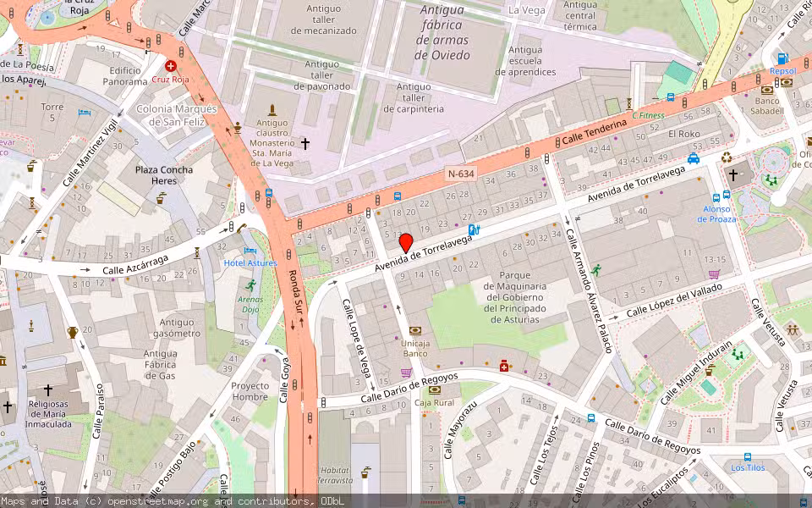Click the red location marker pin
Viewport: 812px width, 508px height.
[x=406, y=243]
